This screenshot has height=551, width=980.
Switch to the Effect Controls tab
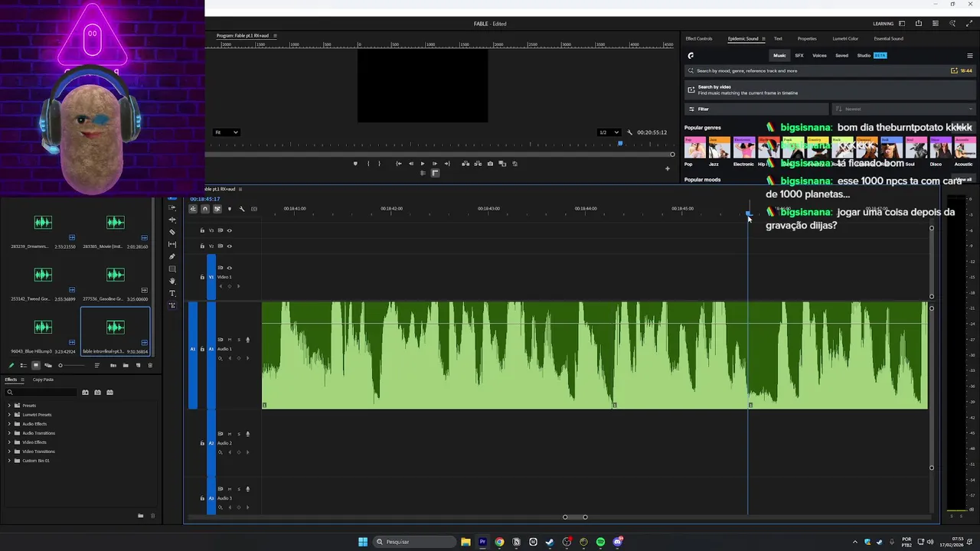(698, 38)
